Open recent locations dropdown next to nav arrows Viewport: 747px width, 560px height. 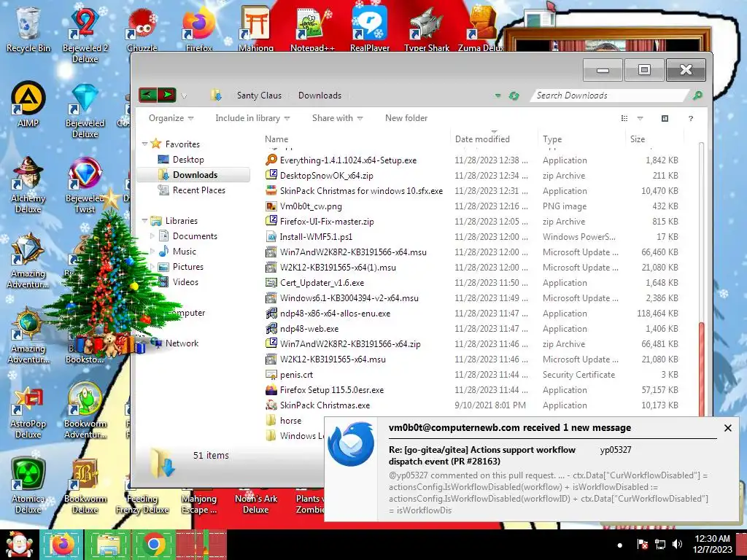(x=184, y=96)
